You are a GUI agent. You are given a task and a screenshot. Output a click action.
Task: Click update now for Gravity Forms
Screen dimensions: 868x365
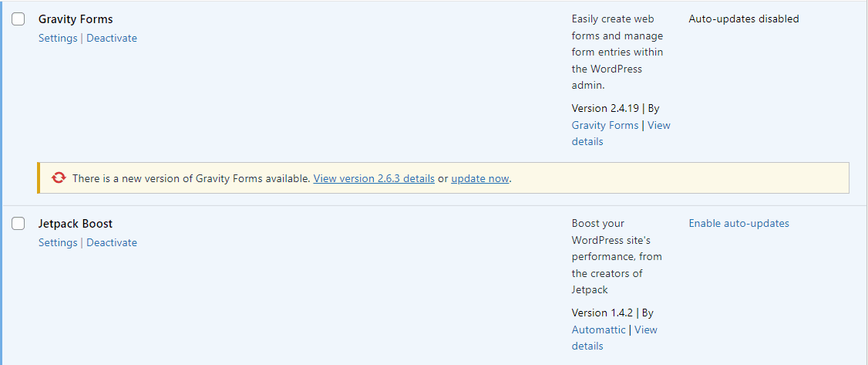pyautogui.click(x=479, y=178)
